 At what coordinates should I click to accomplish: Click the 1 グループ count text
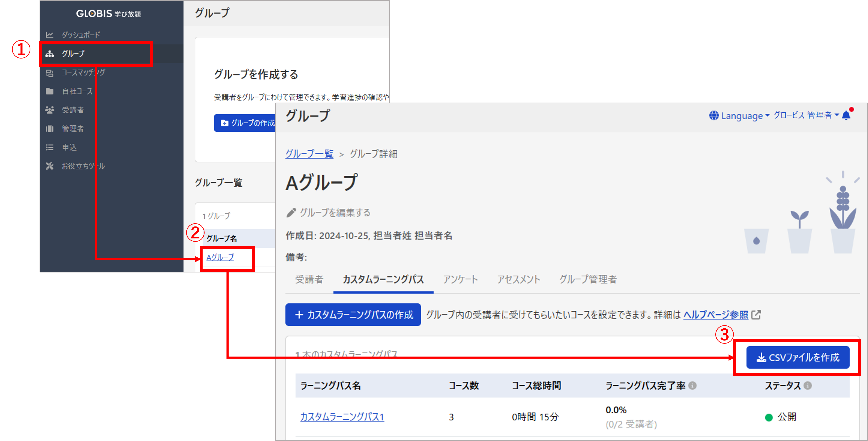tap(216, 216)
